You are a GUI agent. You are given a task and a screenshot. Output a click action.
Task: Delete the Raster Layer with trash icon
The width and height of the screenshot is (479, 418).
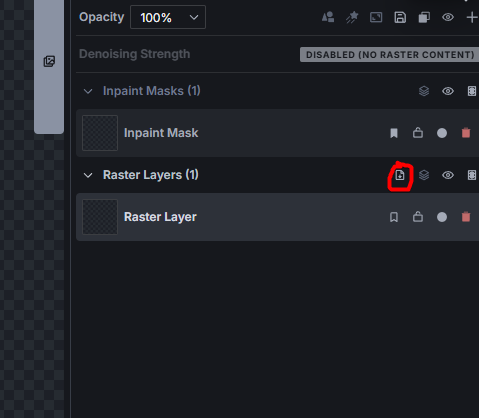pos(466,217)
